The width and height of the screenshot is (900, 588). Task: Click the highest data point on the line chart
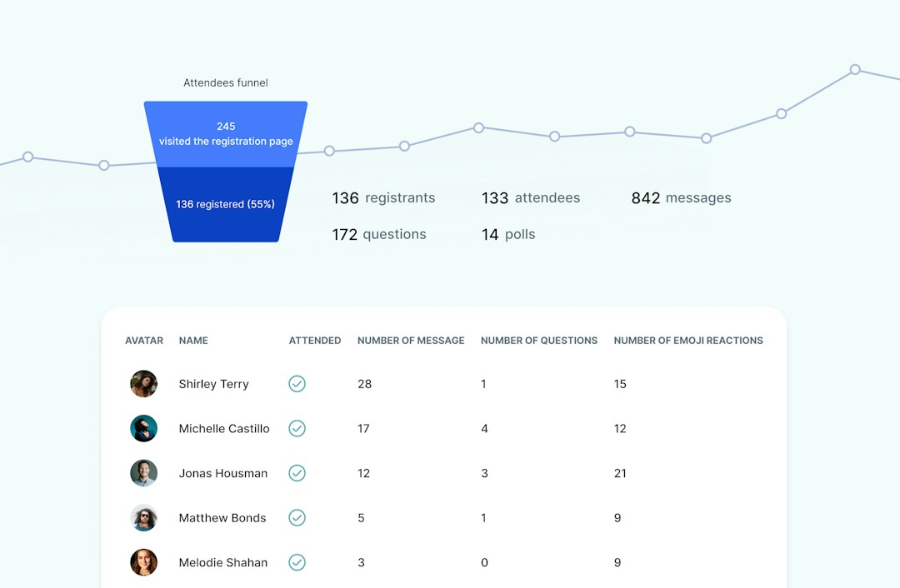855,69
